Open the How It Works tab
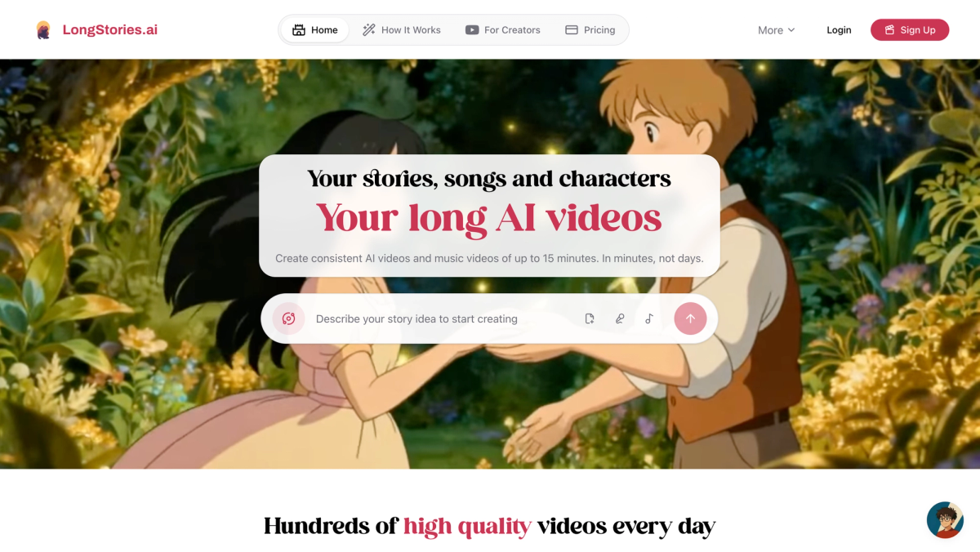This screenshot has width=980, height=552. [402, 30]
